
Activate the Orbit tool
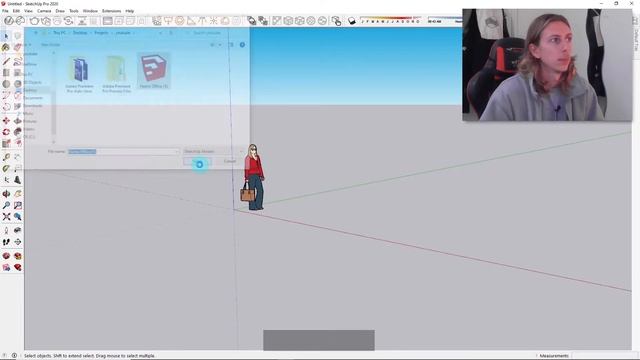coord(6,194)
